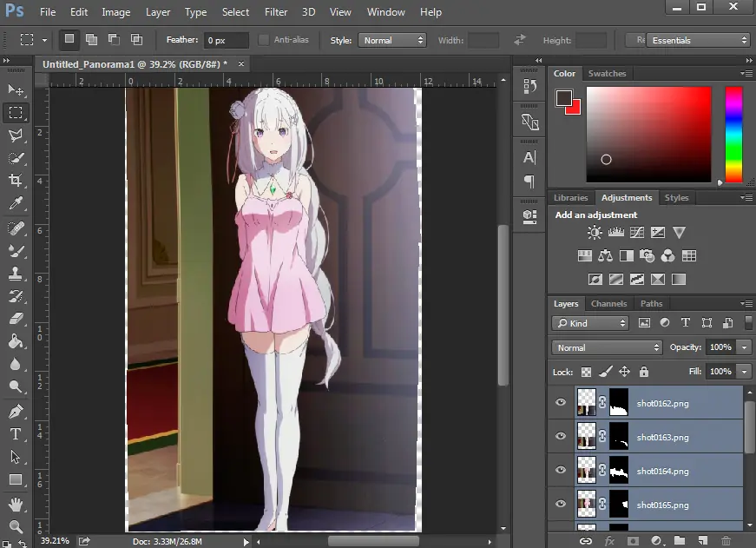
Task: Open the layer blend mode dropdown
Action: click(x=608, y=347)
